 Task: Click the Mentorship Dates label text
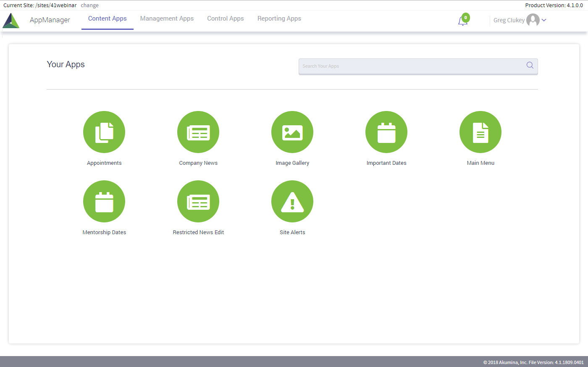[x=104, y=232]
